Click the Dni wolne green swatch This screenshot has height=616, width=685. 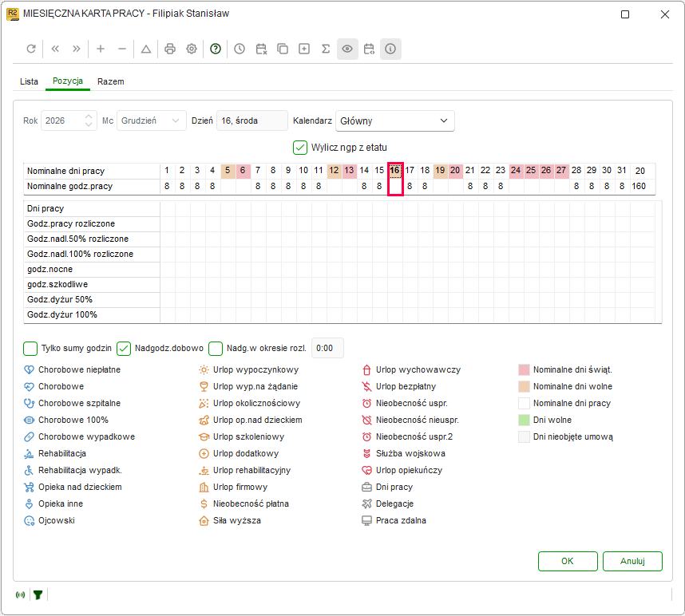(x=524, y=420)
